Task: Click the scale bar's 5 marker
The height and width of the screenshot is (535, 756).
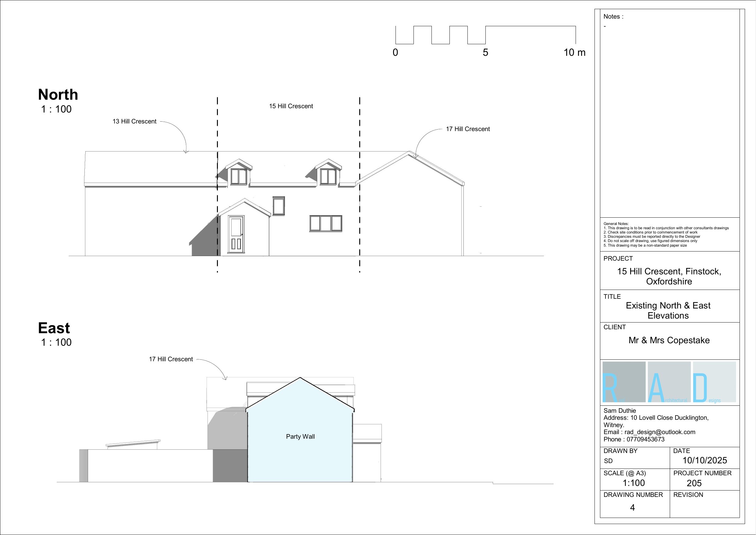Action: 485,52
